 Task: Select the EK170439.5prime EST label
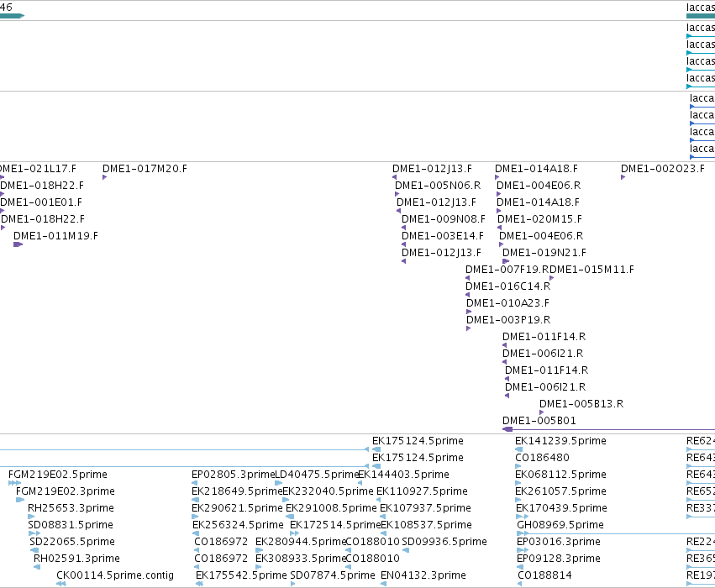(561, 508)
